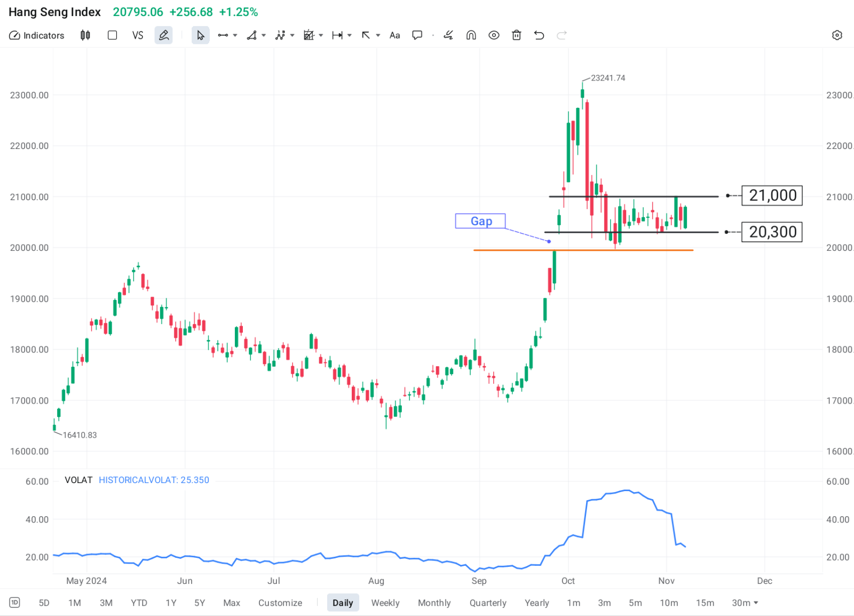
Task: Select the 20,300 price label
Action: pyautogui.click(x=772, y=232)
